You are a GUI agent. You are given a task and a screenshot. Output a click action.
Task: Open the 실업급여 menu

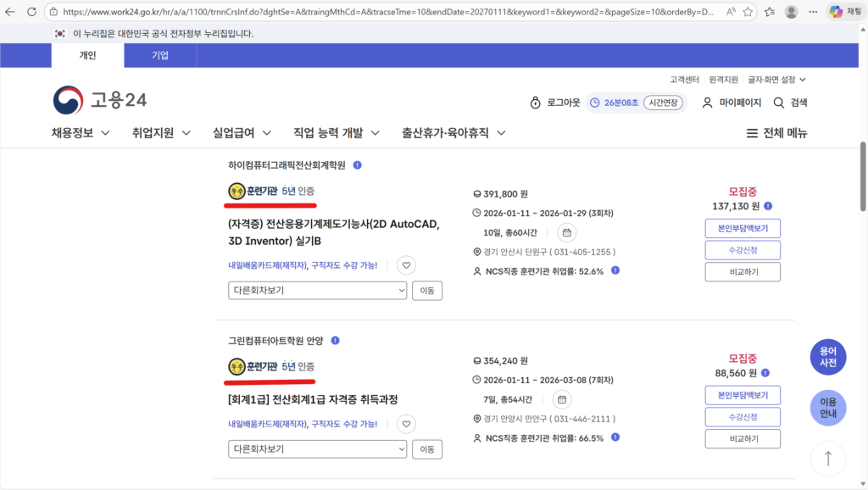(x=236, y=133)
